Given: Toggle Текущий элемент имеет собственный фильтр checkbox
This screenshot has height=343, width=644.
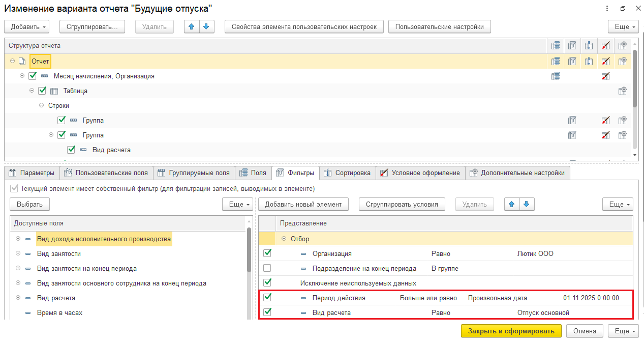Looking at the screenshot, I should (14, 188).
